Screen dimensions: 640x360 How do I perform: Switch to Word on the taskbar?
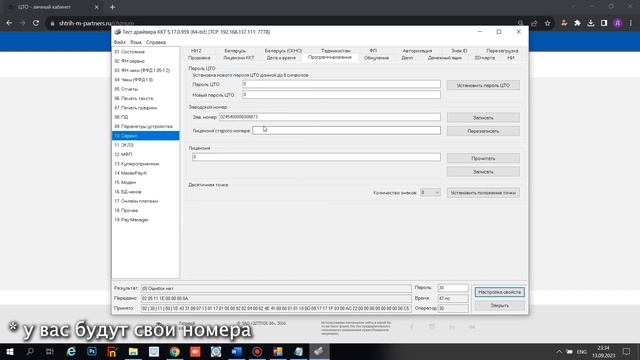(236, 351)
